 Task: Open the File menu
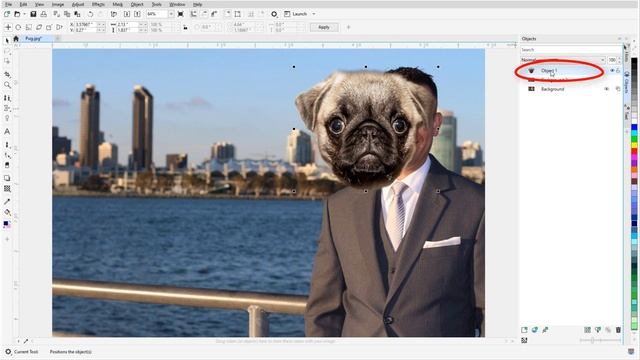[8, 4]
